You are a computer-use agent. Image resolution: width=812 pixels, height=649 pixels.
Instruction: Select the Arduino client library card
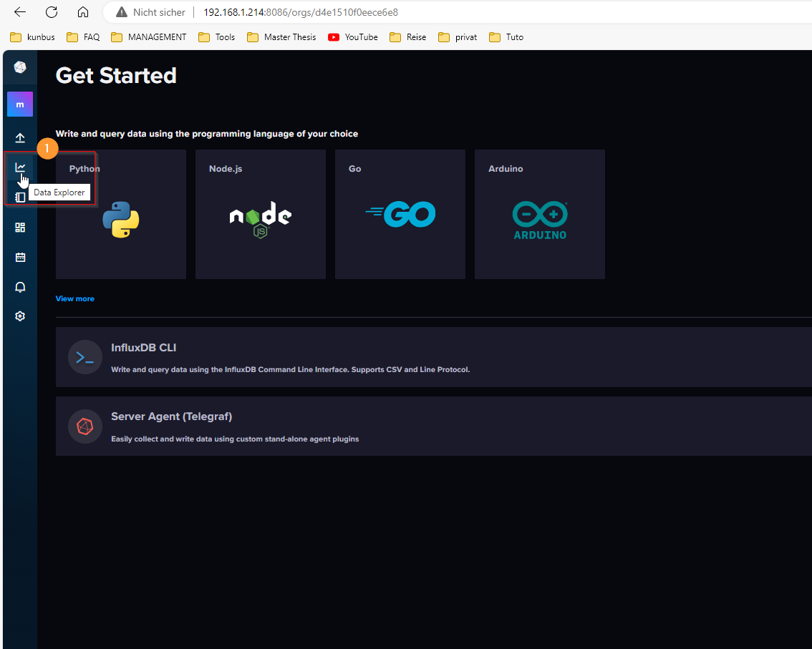coord(540,214)
